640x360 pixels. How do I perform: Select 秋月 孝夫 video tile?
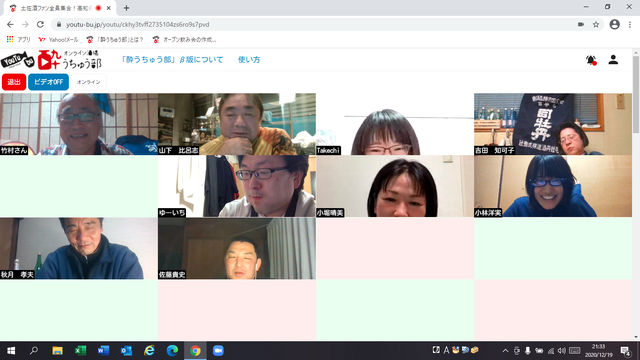click(x=79, y=248)
